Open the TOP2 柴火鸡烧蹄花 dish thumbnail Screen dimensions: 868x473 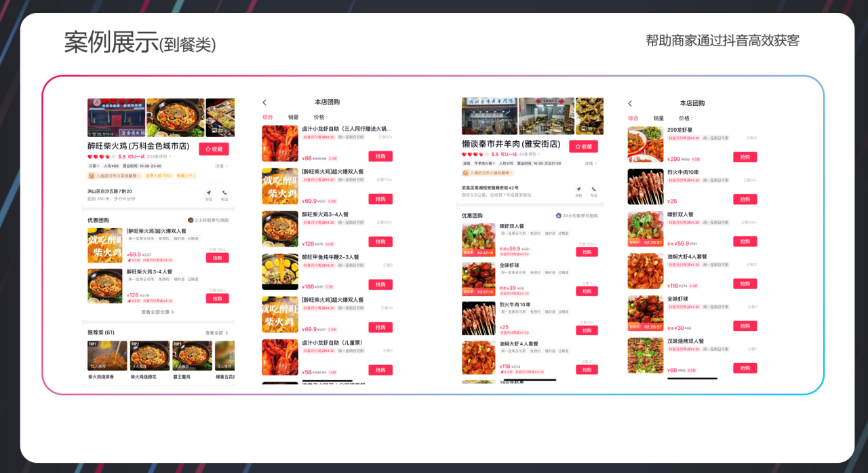pos(150,356)
